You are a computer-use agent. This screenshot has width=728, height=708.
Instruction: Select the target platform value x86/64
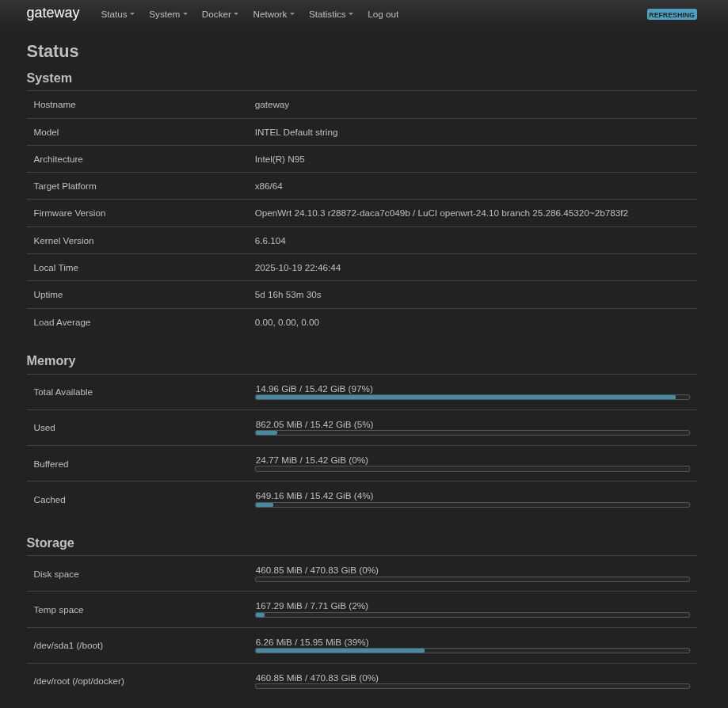click(269, 186)
